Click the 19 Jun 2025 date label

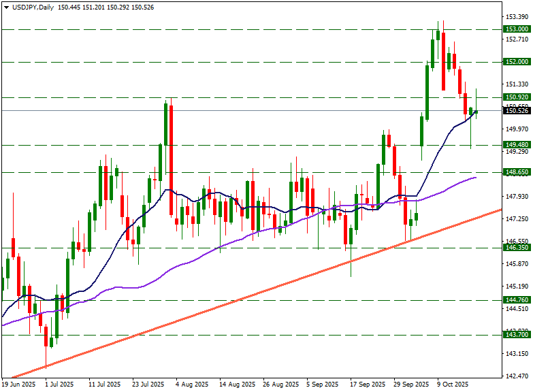(18, 385)
